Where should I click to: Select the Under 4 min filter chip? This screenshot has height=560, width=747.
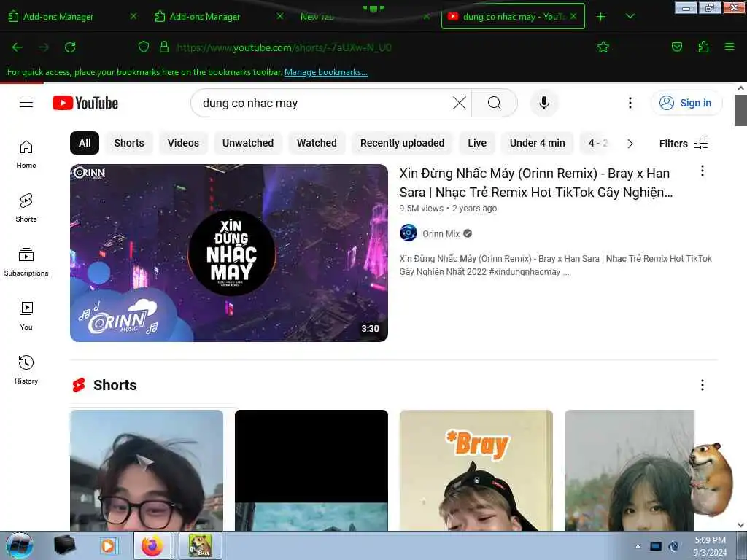pyautogui.click(x=538, y=143)
